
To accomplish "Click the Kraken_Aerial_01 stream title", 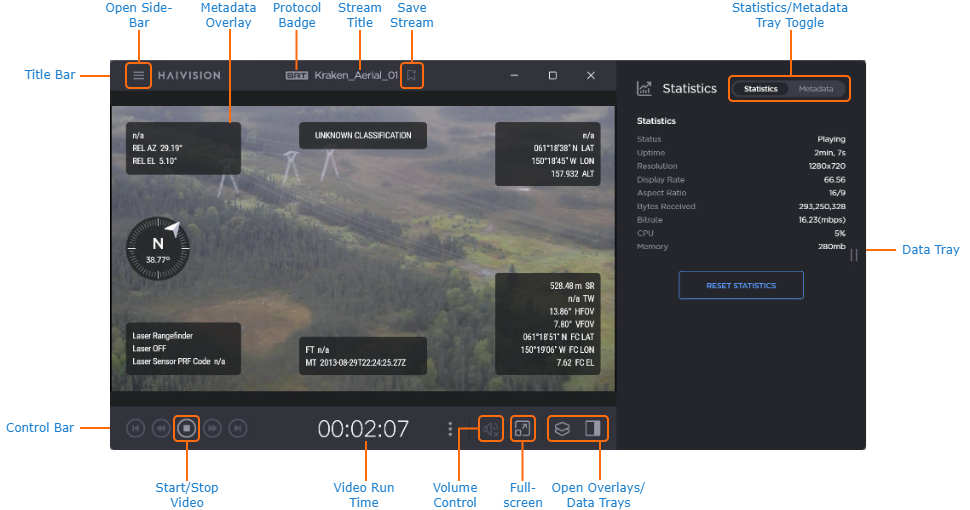I will click(356, 75).
